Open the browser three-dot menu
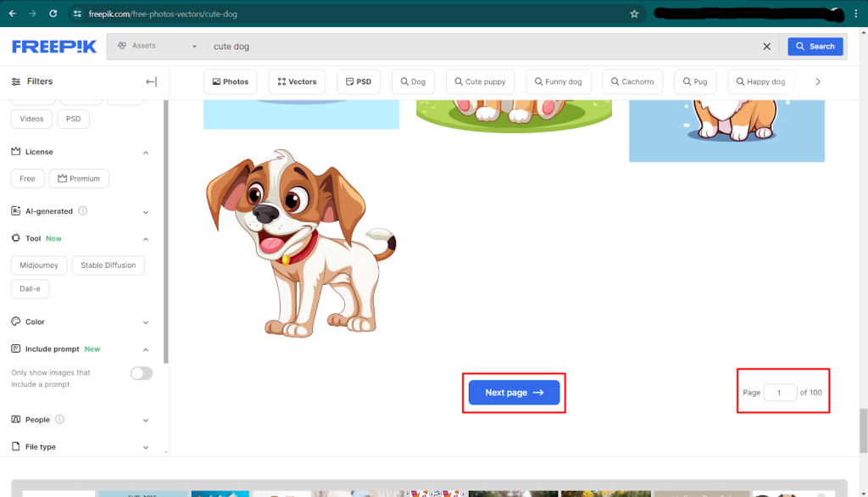The image size is (868, 497). click(856, 14)
